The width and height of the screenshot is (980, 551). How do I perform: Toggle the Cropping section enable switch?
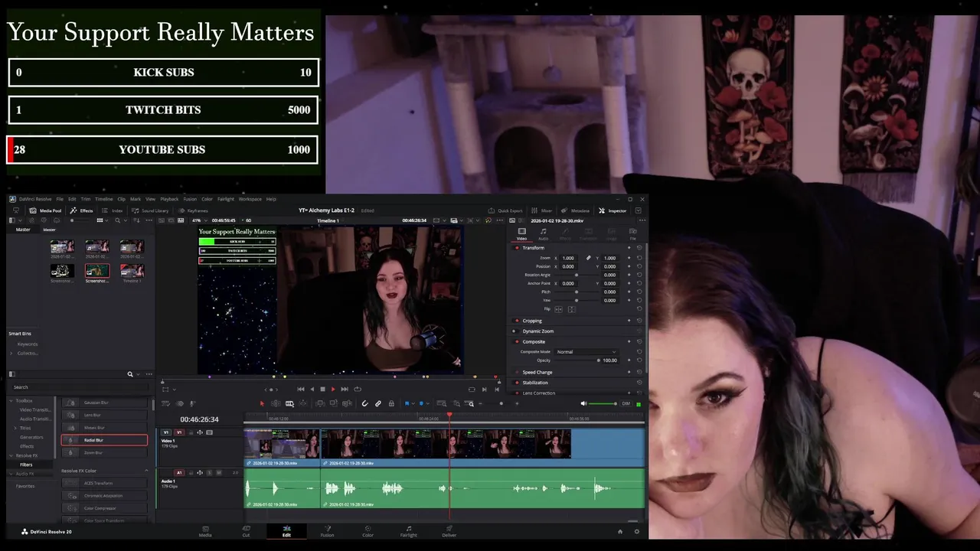pyautogui.click(x=517, y=321)
